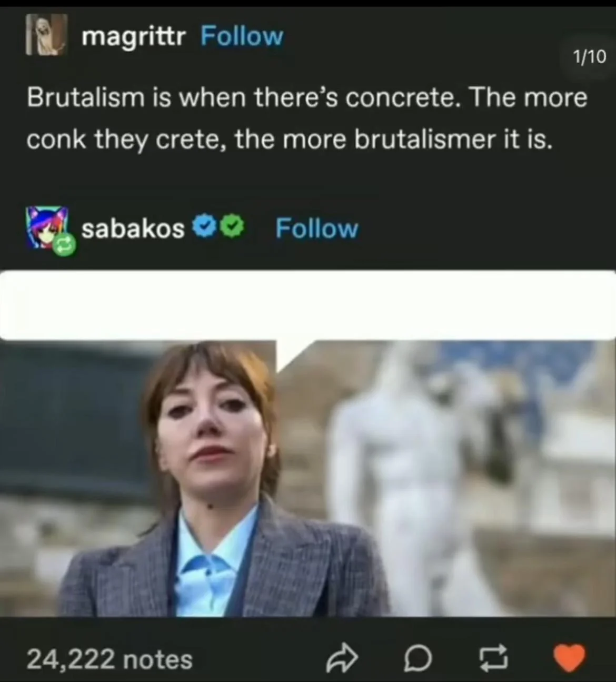Follow the sabakos blog
This screenshot has width=616, height=682.
[316, 229]
